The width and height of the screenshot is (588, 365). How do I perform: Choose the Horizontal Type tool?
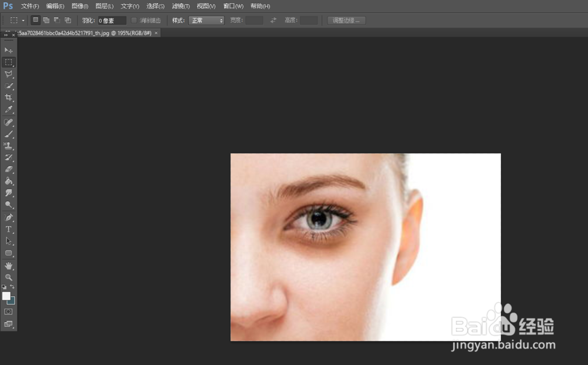[8, 229]
